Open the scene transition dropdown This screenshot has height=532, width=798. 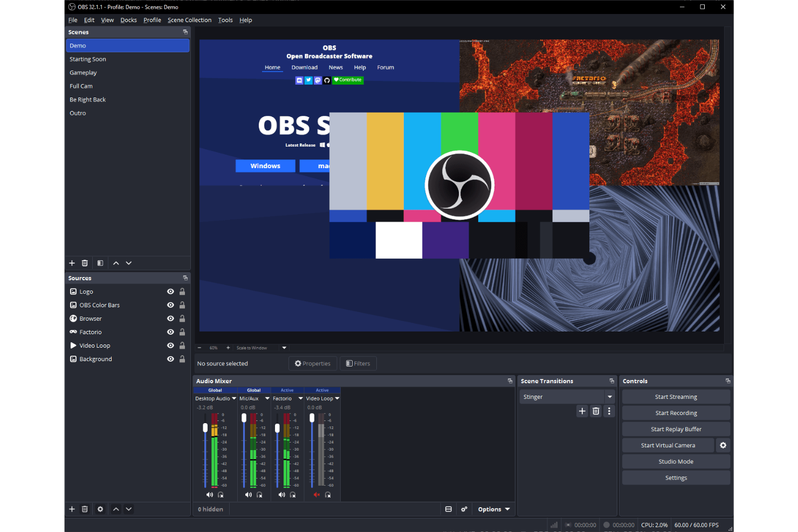(x=610, y=396)
